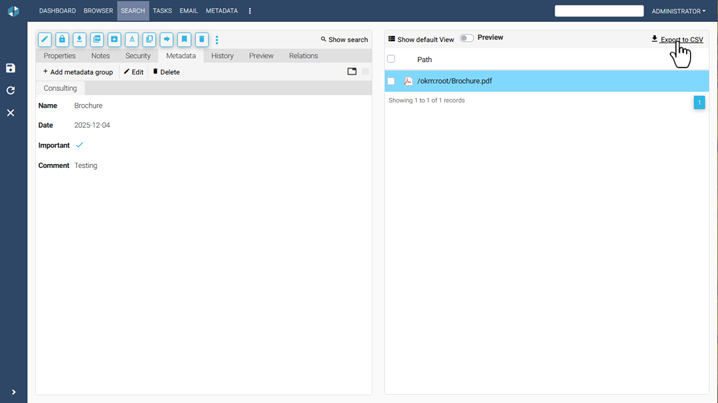Switch to the Notes tab
Image resolution: width=718 pixels, height=403 pixels.
[x=100, y=56]
